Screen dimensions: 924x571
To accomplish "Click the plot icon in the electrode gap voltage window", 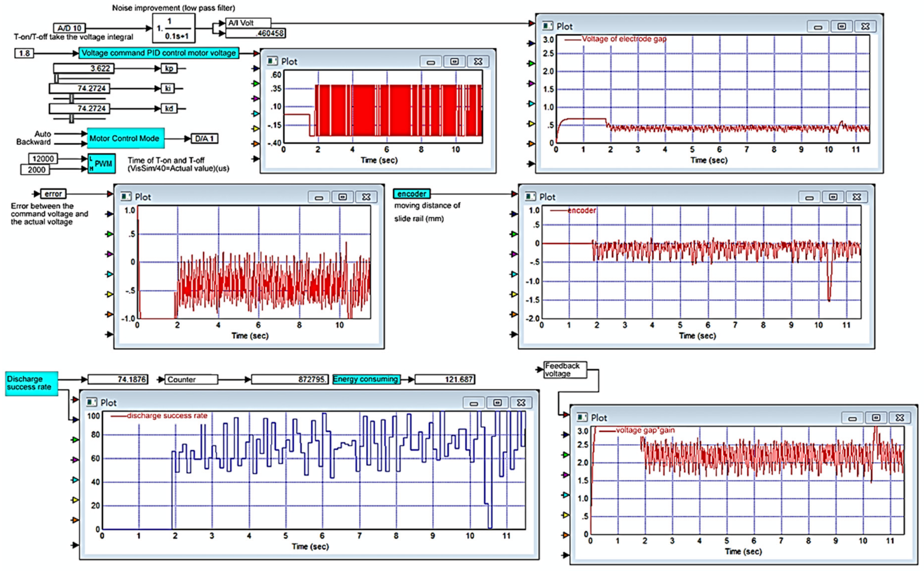I will click(548, 26).
